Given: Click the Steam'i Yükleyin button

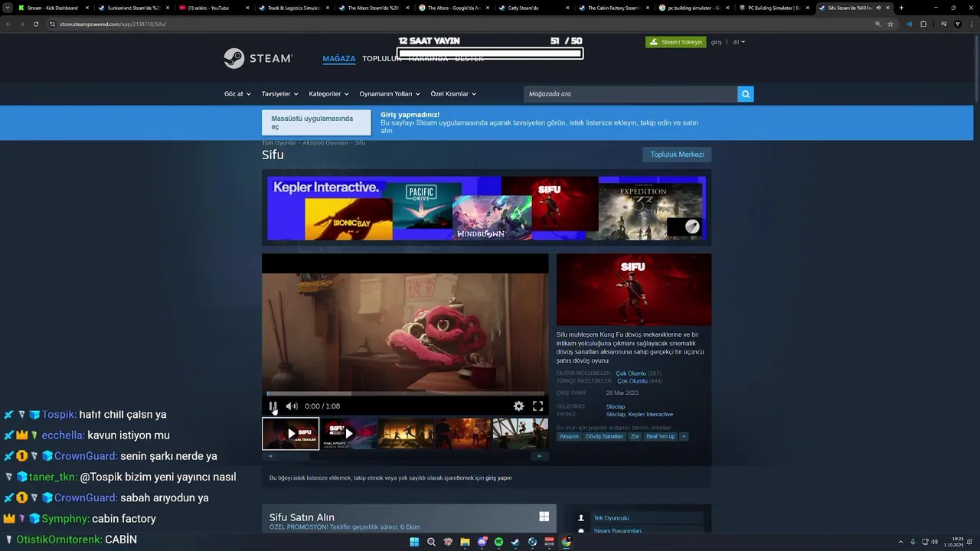Looking at the screenshot, I should (675, 42).
